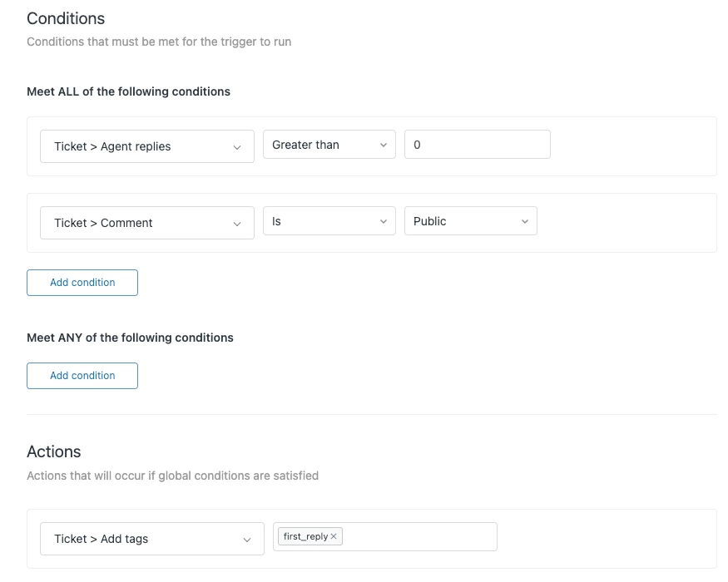This screenshot has height=582, width=728.
Task: Click the chevron on Ticket > Agent replies
Action: pos(237,147)
